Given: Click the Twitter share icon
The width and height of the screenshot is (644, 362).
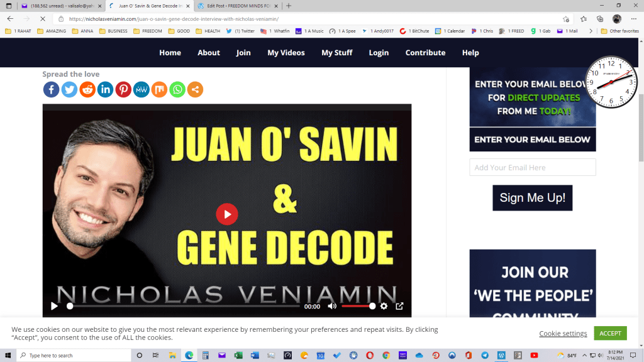Looking at the screenshot, I should [69, 90].
